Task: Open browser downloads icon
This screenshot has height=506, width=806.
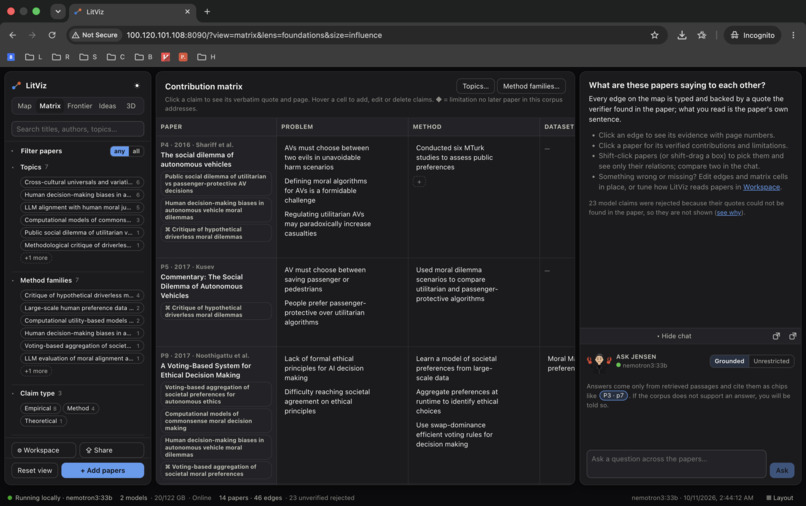Action: point(682,35)
